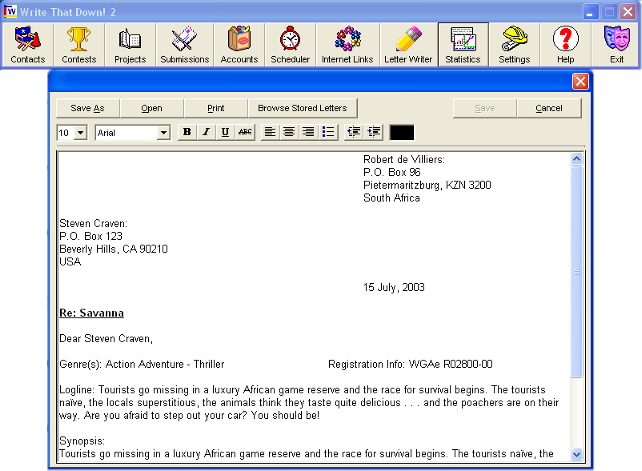The image size is (642, 471).
Task: Open the Contests trophy icon
Action: coord(79,45)
